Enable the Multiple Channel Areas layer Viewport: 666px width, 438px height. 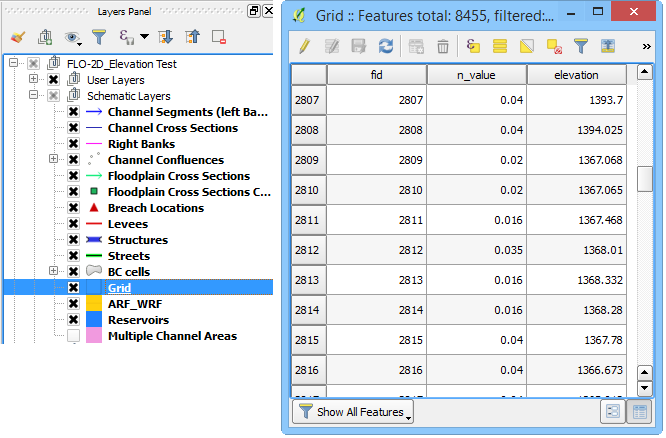pyautogui.click(x=73, y=336)
